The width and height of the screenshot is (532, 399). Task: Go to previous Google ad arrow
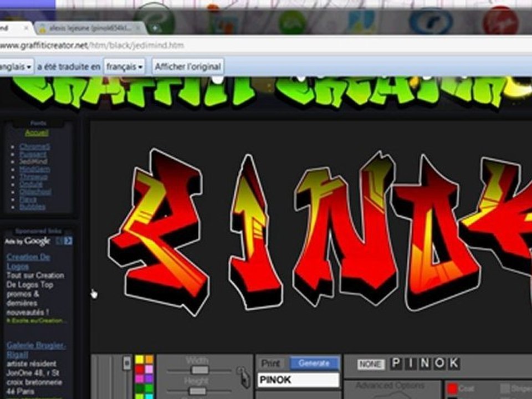(59, 241)
